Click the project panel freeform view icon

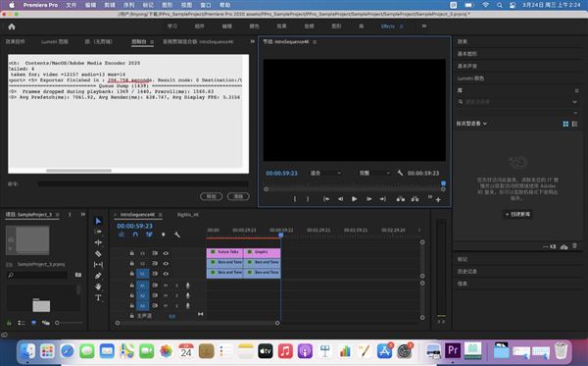46,323
